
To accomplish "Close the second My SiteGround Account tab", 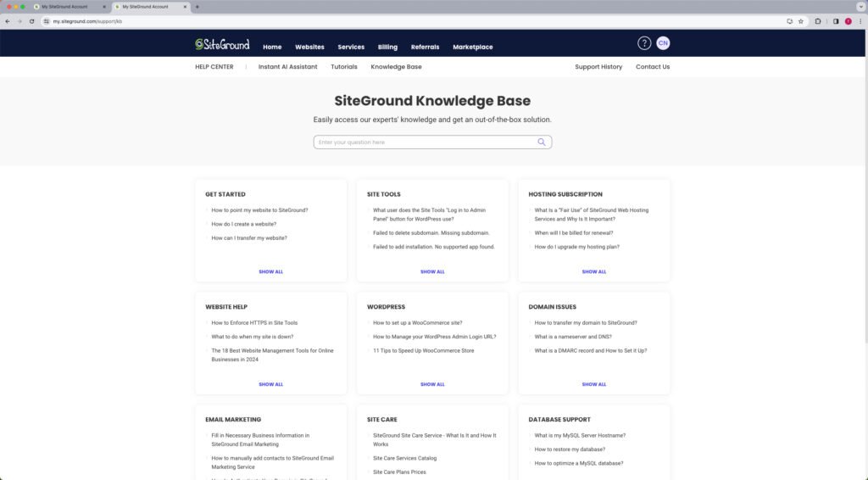I will coord(185,7).
